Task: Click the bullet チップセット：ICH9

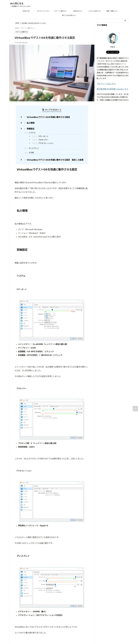Action: coord(27,348)
